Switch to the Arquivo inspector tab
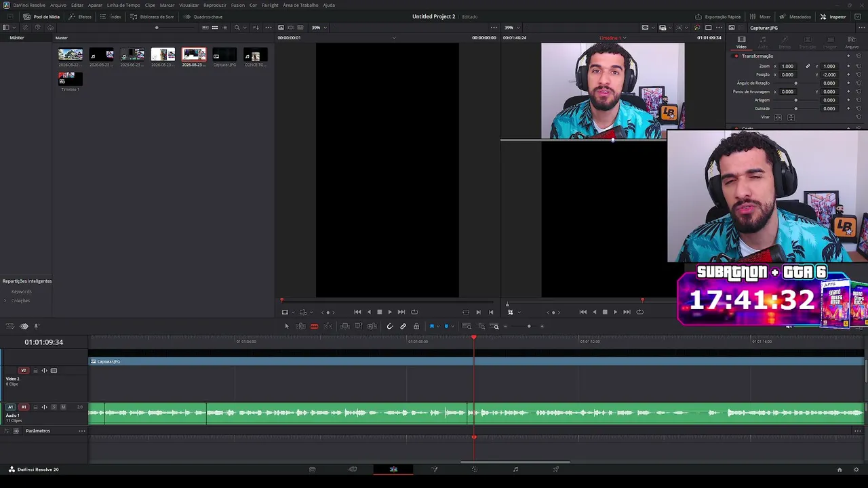 852,42
